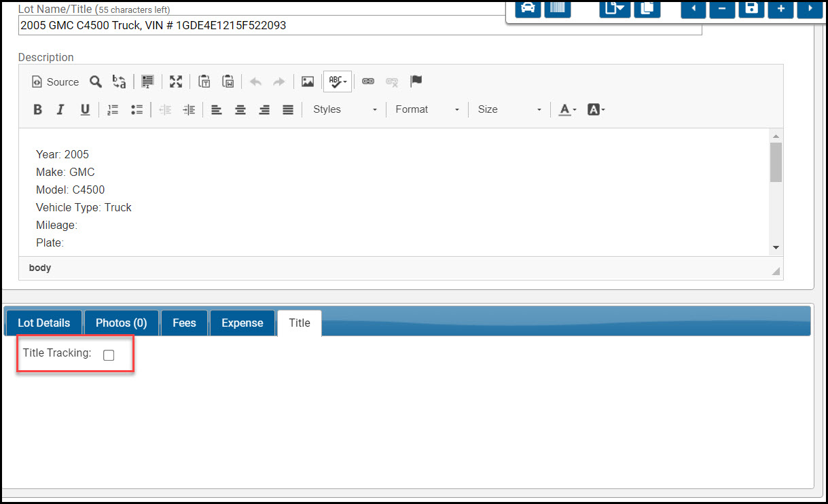Screen dimensions: 828x504
Task: Switch to the Fees tab
Action: (x=184, y=323)
